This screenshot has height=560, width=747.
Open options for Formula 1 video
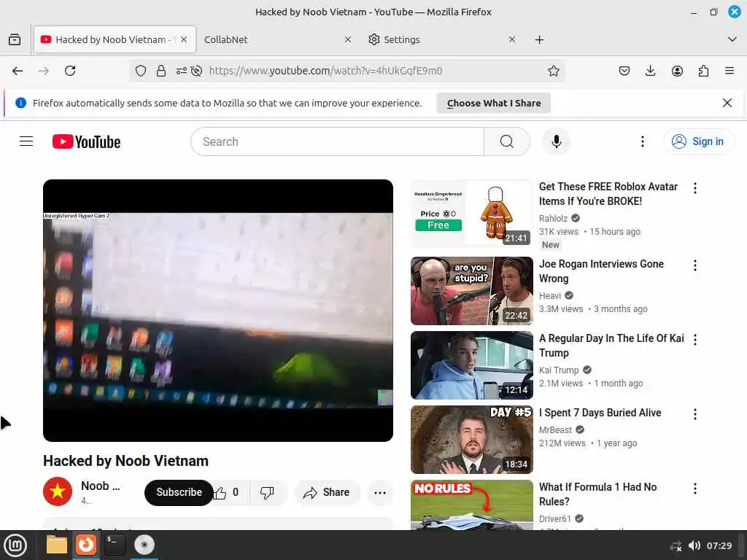pyautogui.click(x=695, y=489)
